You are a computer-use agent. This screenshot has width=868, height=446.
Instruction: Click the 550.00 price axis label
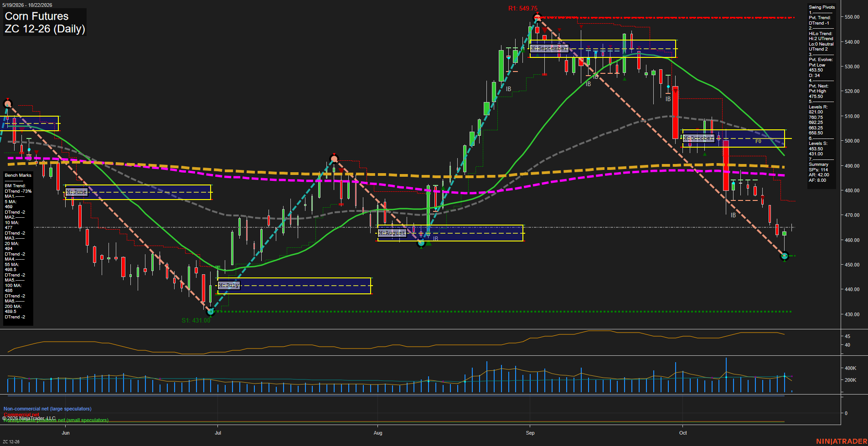coord(852,17)
